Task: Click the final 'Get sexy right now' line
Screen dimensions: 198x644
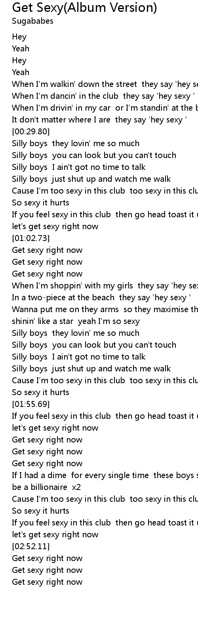Action: click(x=48, y=582)
